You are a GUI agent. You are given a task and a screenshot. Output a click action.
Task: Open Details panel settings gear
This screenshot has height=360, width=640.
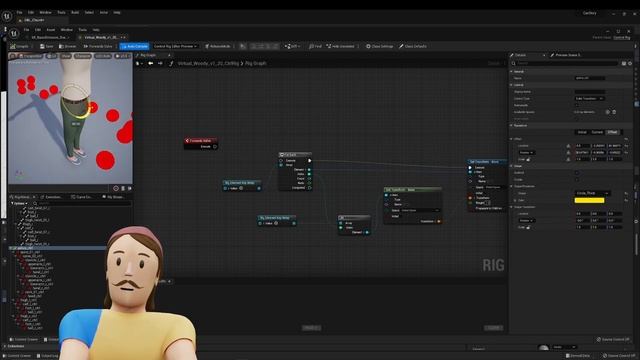pos(630,63)
